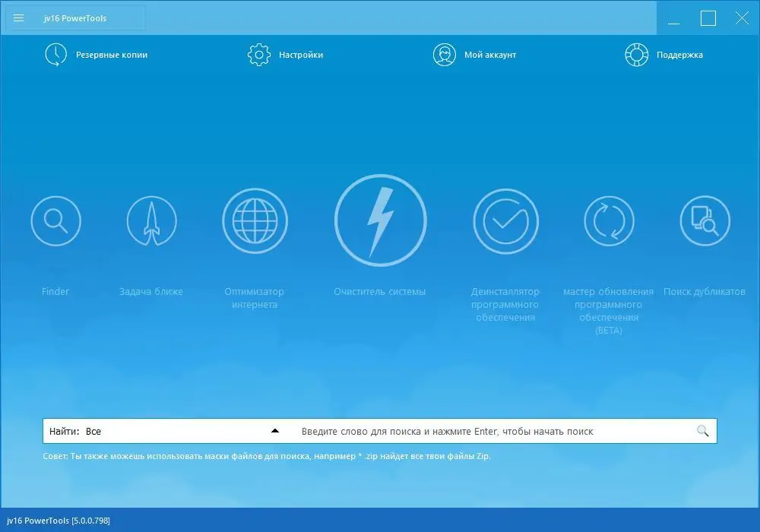
Task: Launch Оптимизатор интернета globe tool
Action: tap(255, 220)
